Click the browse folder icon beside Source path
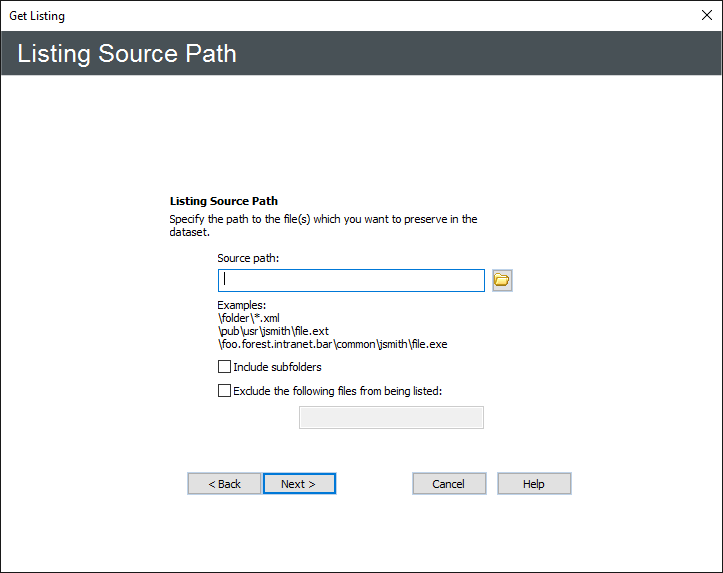Image resolution: width=723 pixels, height=573 pixels. 502,280
